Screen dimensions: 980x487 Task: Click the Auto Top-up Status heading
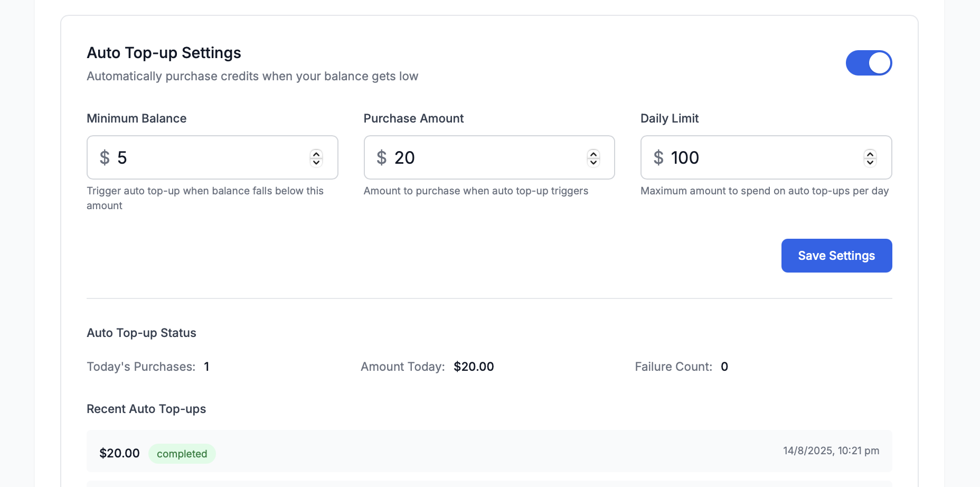coord(142,333)
